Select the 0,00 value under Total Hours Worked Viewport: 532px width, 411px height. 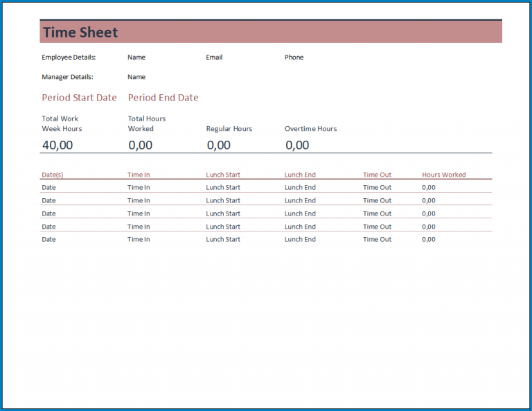140,146
